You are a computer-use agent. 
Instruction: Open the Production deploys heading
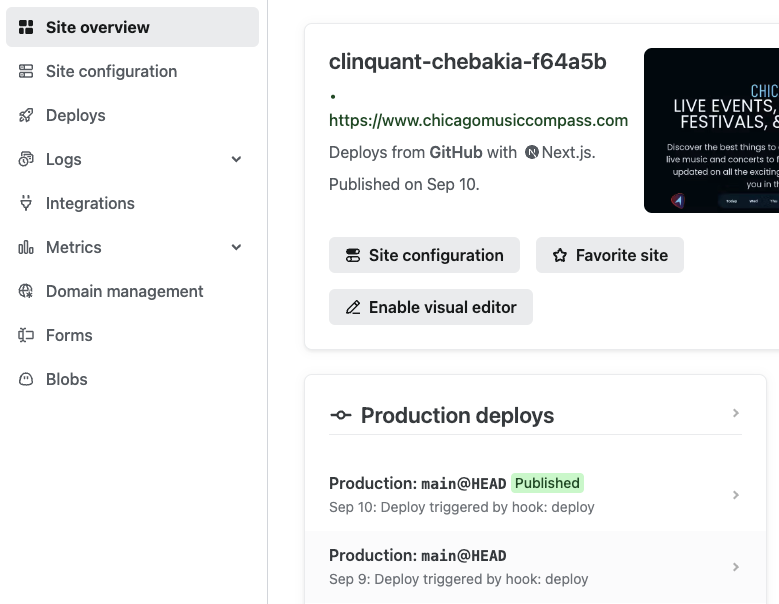pos(457,415)
